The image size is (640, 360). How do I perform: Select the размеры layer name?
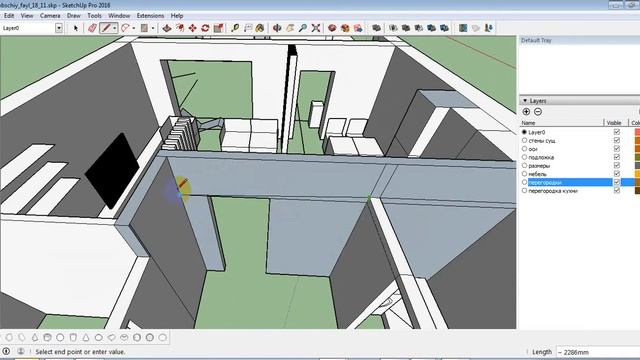click(x=539, y=166)
